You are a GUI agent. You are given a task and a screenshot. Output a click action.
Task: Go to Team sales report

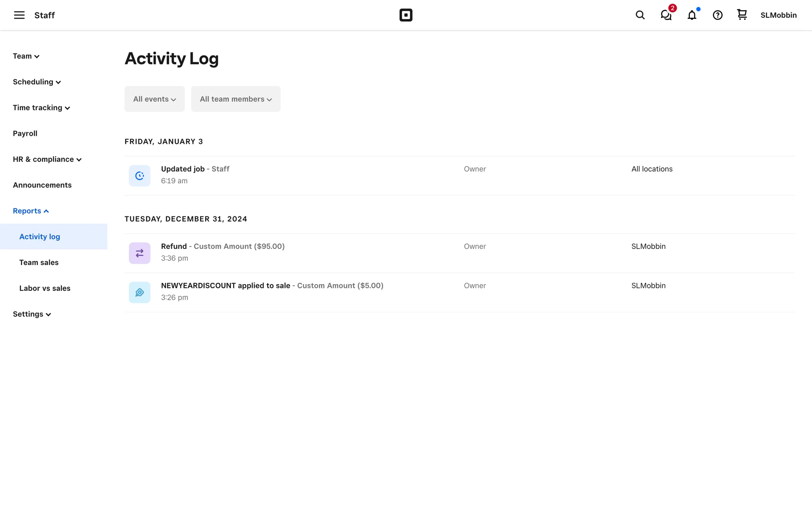pos(39,262)
